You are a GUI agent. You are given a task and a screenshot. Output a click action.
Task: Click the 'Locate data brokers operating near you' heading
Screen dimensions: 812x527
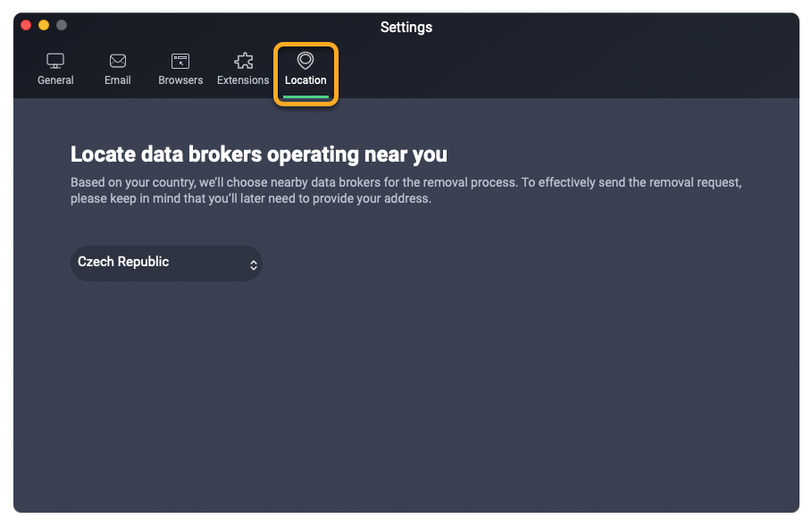(x=259, y=154)
